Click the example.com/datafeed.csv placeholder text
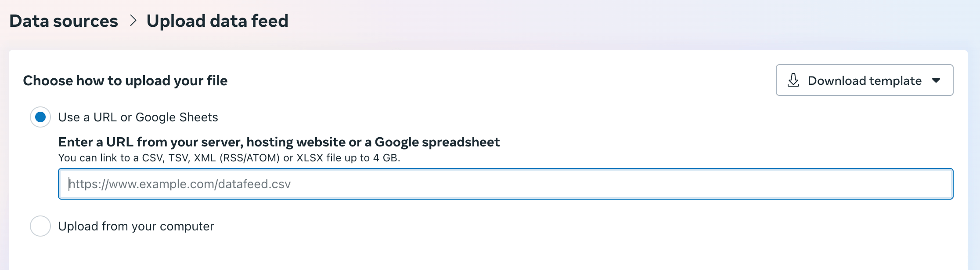This screenshot has width=980, height=270. [x=180, y=184]
